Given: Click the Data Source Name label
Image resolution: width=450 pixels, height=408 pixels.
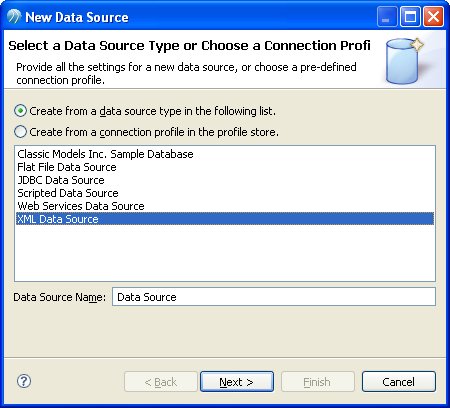Looking at the screenshot, I should pyautogui.click(x=60, y=297).
